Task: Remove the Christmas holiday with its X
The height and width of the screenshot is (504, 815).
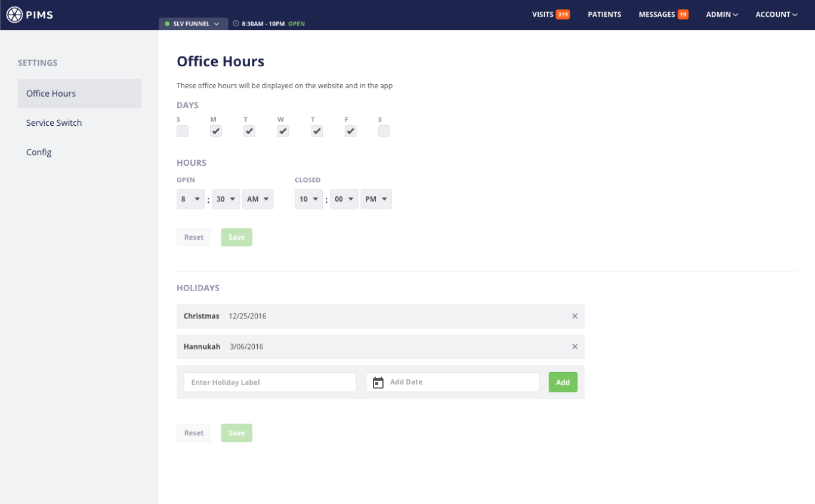Action: 575,316
